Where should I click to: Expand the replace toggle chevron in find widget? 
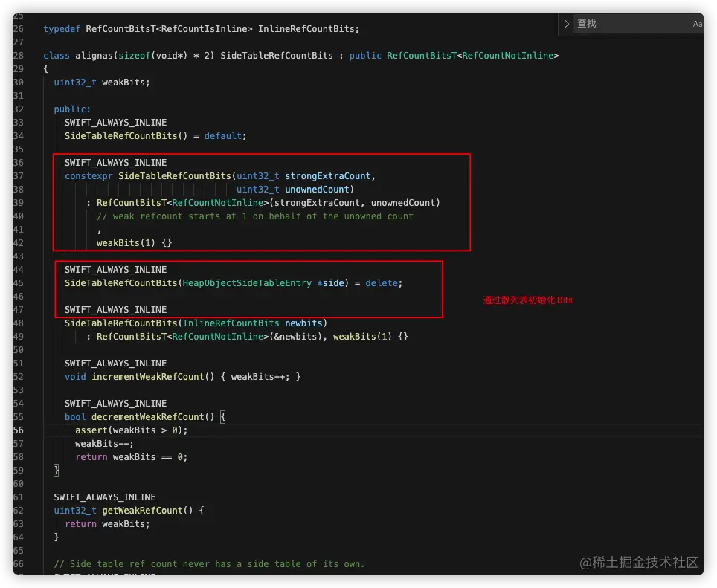(567, 24)
